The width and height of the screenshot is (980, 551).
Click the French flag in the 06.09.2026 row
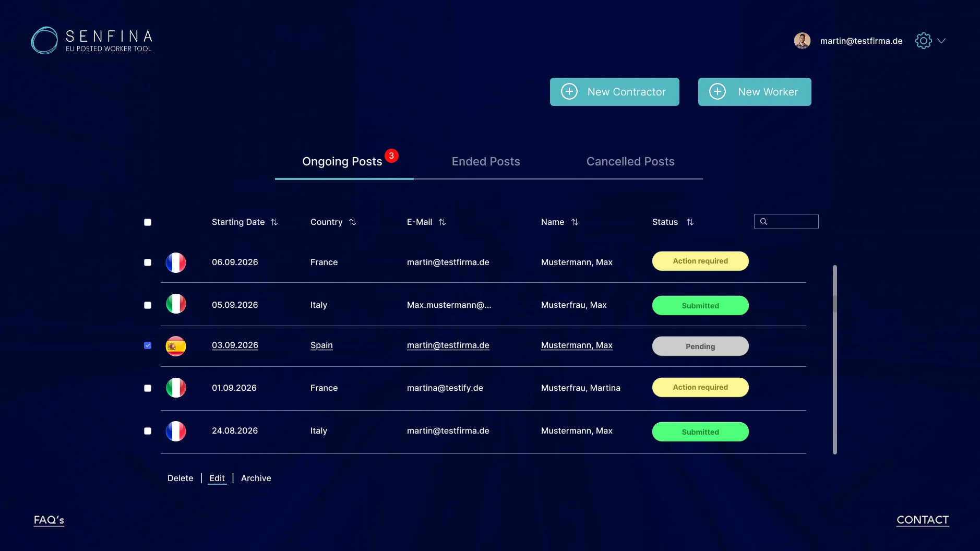pos(176,262)
